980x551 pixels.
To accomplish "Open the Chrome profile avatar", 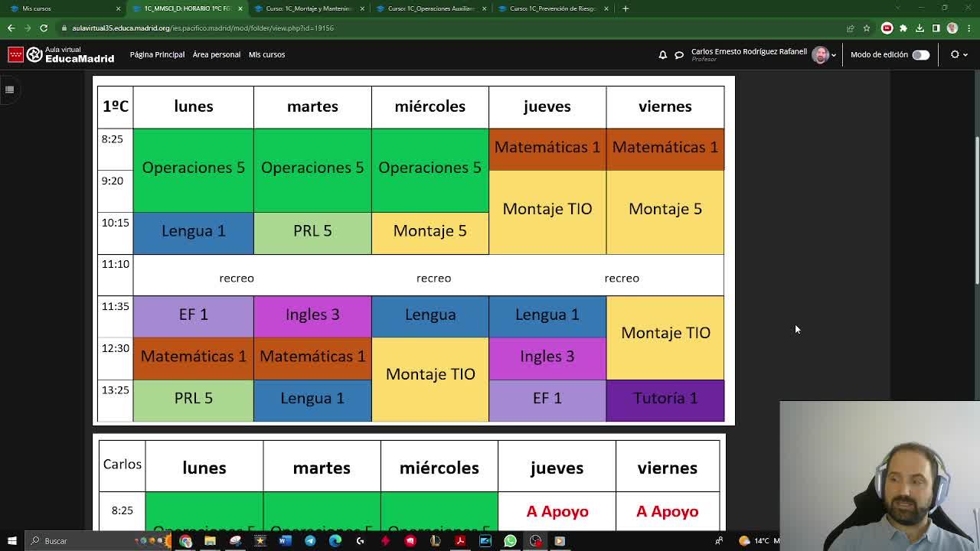I will click(x=952, y=28).
